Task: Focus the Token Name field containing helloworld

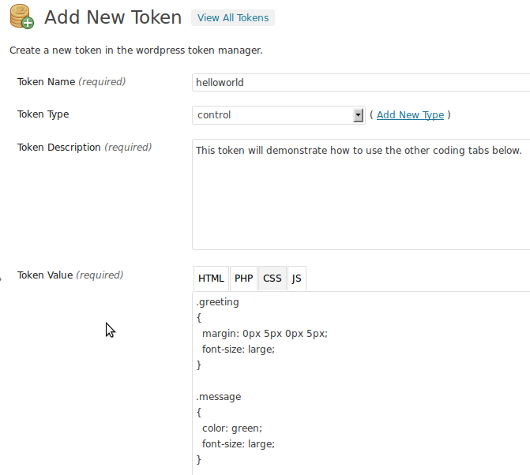Action: [x=361, y=82]
